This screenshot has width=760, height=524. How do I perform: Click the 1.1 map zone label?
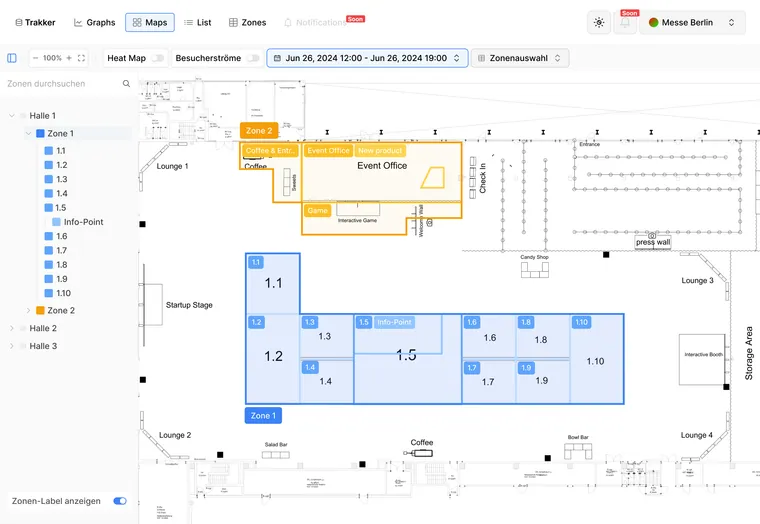tap(256, 262)
